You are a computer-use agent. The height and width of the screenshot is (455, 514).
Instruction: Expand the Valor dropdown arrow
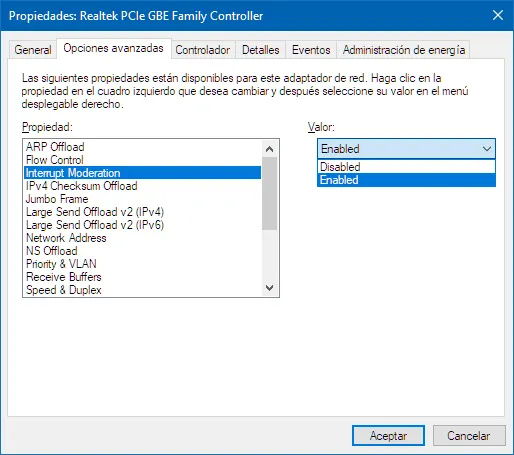[x=487, y=149]
